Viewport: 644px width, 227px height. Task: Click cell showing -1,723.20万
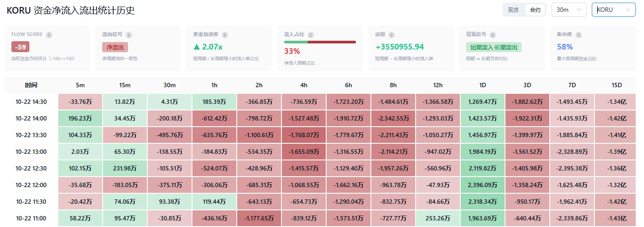[x=349, y=102]
